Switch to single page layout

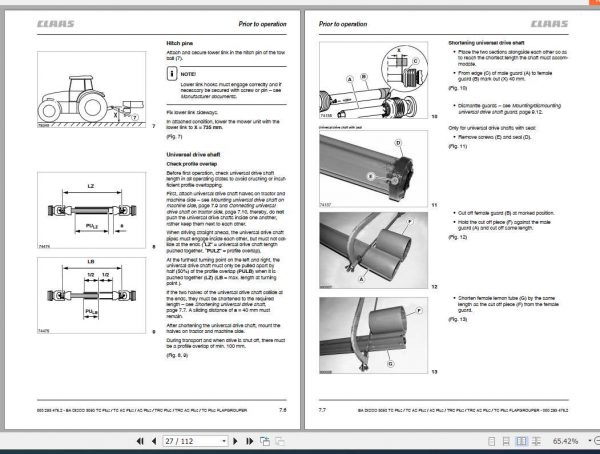click(492, 441)
